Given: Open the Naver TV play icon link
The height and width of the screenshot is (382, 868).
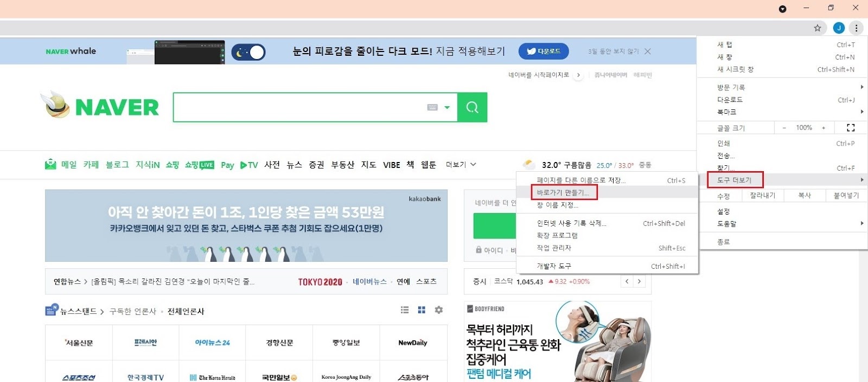Looking at the screenshot, I should 249,165.
